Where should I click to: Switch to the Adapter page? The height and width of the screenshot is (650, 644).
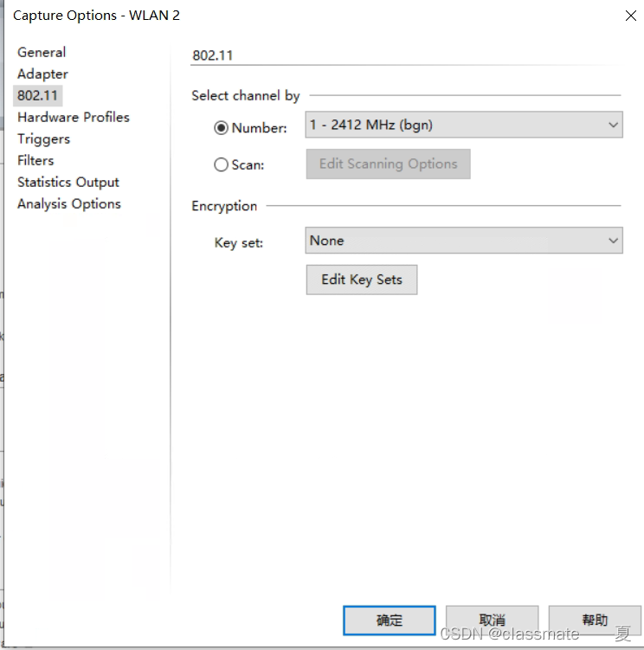coord(42,74)
